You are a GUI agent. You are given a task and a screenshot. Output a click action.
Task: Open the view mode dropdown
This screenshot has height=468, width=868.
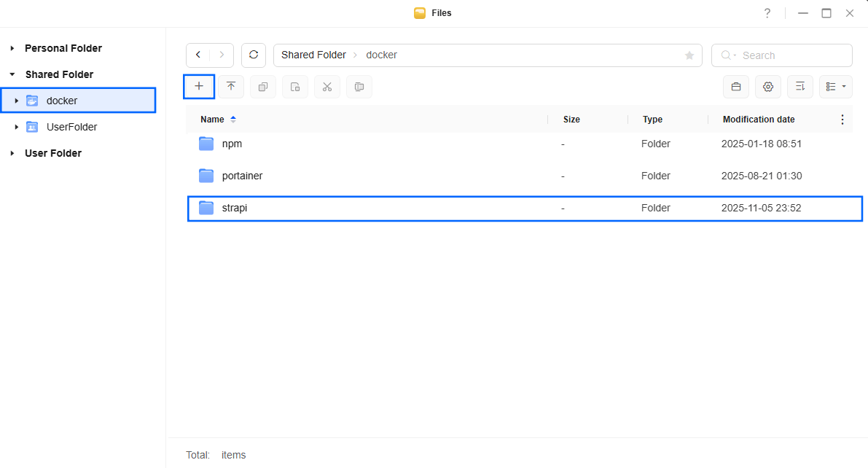836,87
